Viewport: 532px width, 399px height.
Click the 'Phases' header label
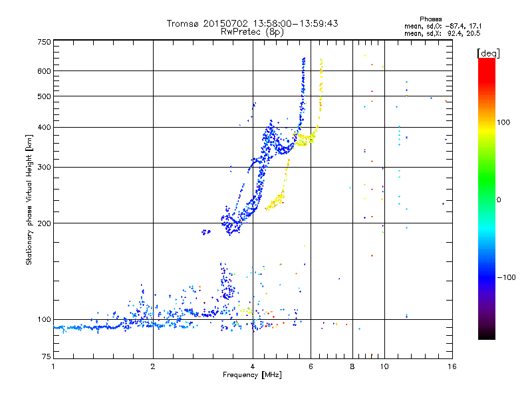tap(430, 19)
